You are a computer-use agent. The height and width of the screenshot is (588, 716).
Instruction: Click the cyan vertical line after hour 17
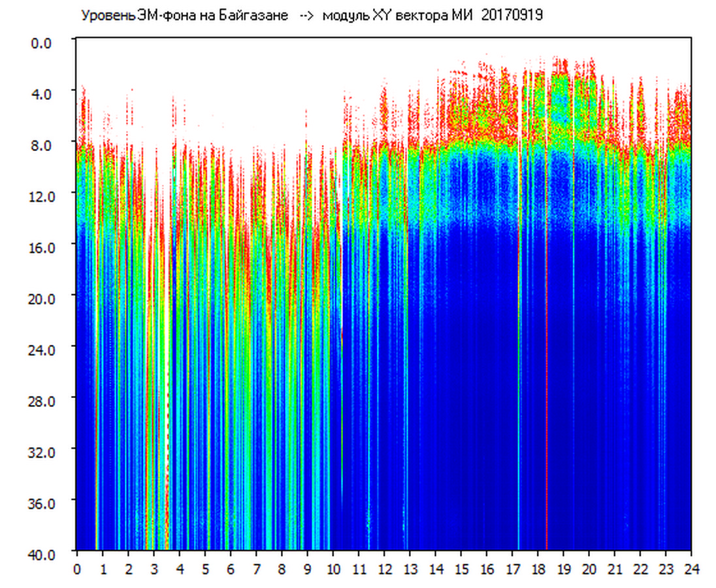click(519, 392)
